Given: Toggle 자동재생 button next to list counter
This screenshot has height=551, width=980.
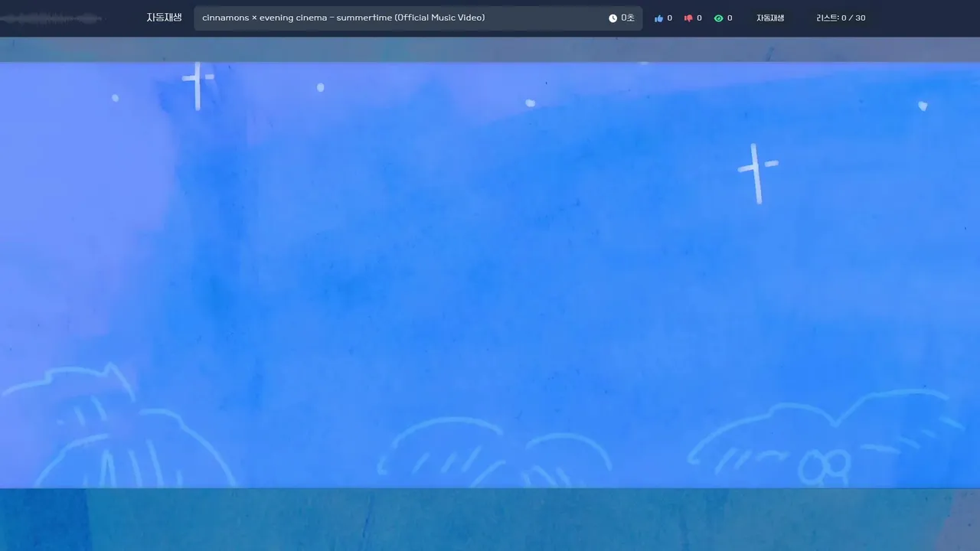Looking at the screenshot, I should point(770,18).
